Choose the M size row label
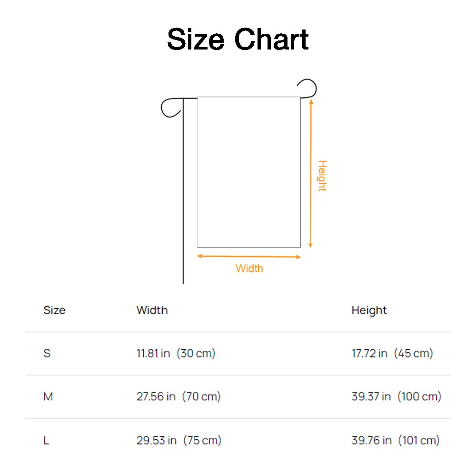The width and height of the screenshot is (476, 476). (x=48, y=397)
